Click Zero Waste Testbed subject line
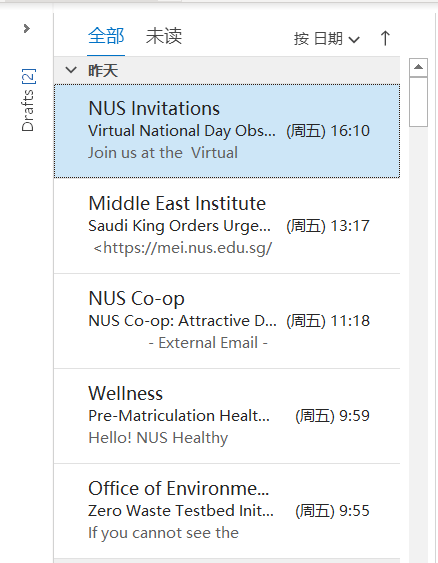Viewport: 438px width, 563px height. [x=181, y=511]
